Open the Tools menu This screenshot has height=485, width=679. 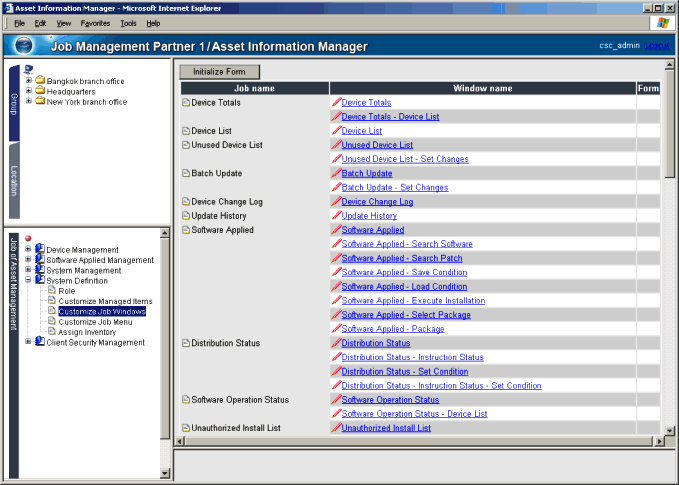click(128, 22)
